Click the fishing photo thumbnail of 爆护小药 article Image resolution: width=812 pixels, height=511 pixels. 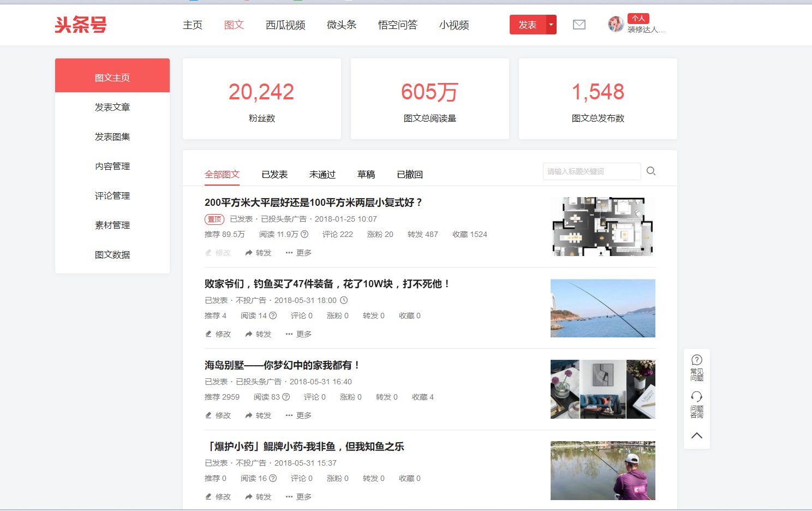pyautogui.click(x=602, y=471)
